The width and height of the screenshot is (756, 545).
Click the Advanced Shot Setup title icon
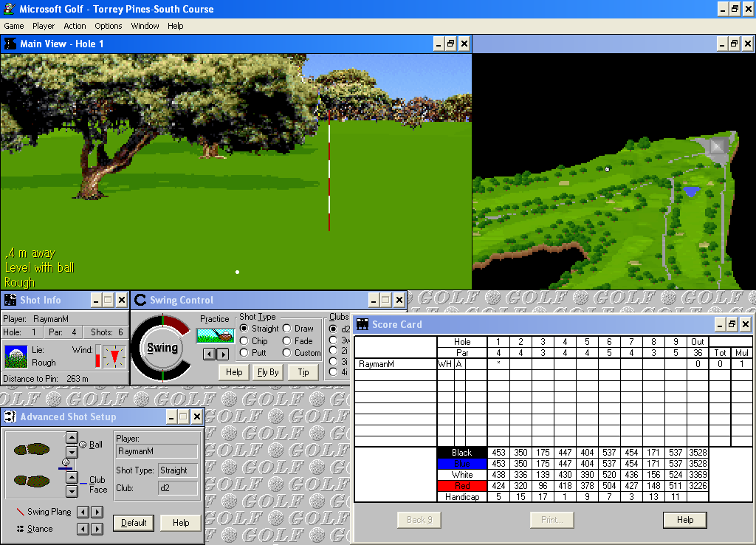tap(10, 417)
